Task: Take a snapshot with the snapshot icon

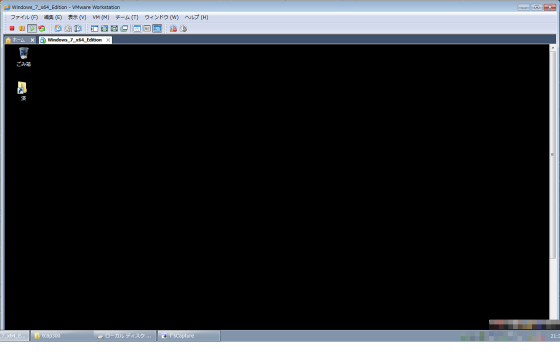Action: [x=58, y=29]
